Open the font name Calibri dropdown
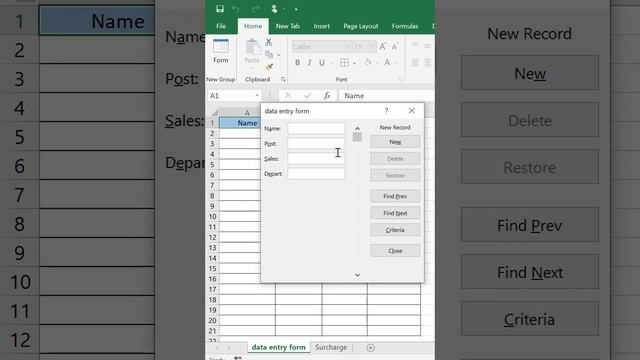 [348, 47]
